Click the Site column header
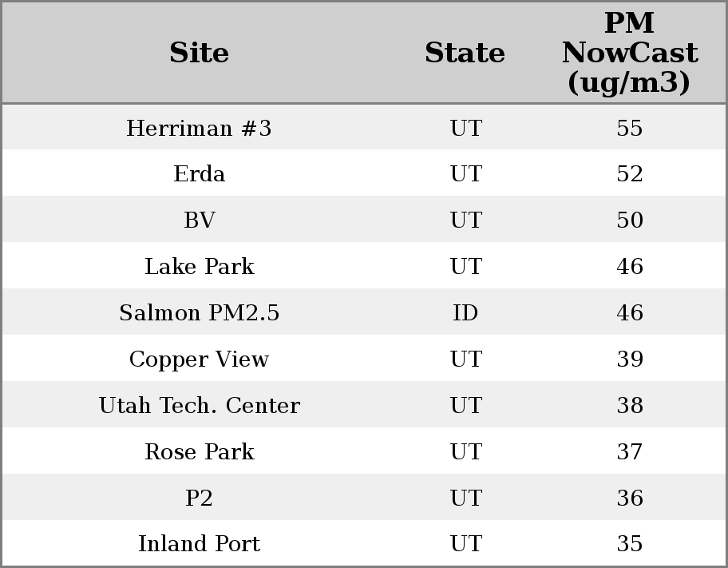The width and height of the screenshot is (728, 568). coord(199,54)
